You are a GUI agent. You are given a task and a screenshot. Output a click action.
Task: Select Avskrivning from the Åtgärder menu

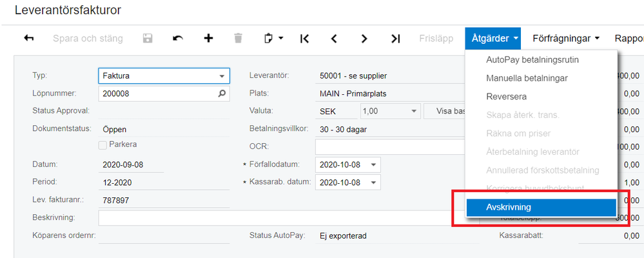click(x=540, y=208)
